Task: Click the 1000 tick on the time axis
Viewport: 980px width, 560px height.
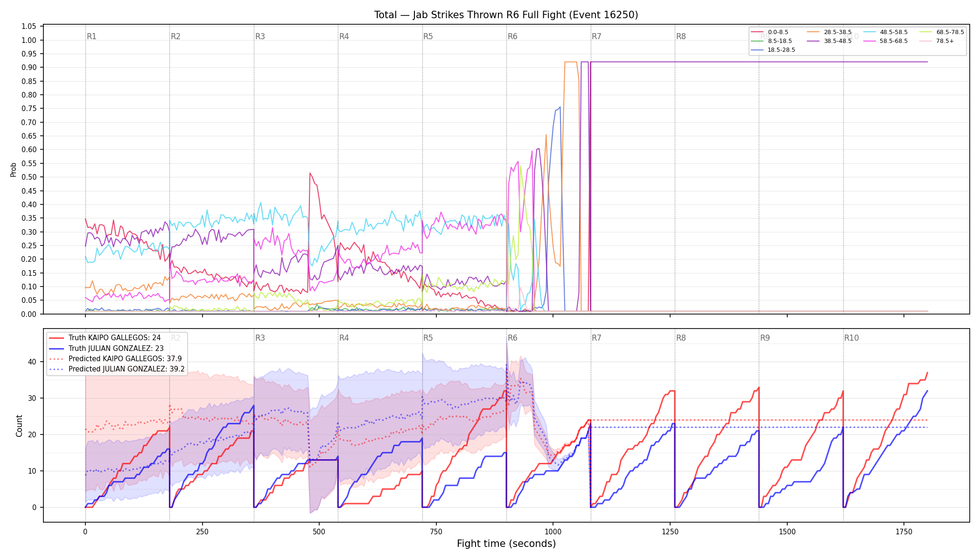Action: pyautogui.click(x=553, y=532)
